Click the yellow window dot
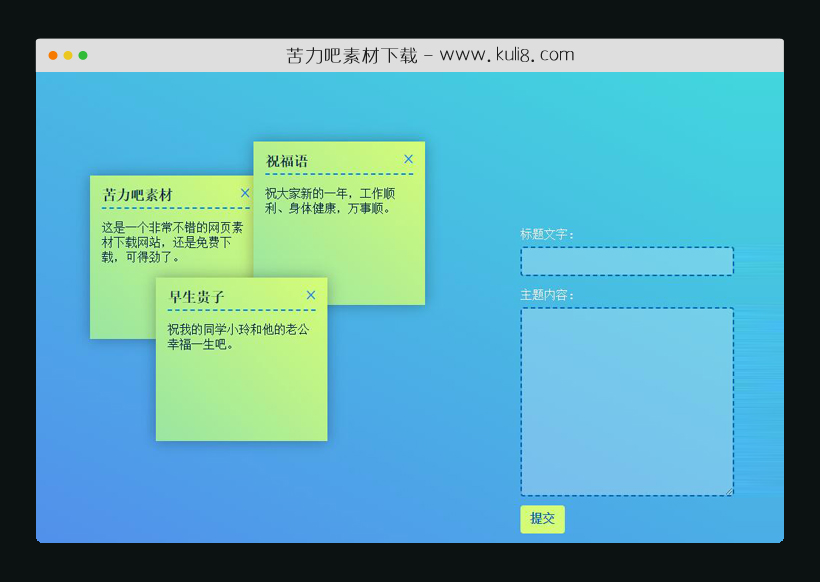 [x=68, y=56]
